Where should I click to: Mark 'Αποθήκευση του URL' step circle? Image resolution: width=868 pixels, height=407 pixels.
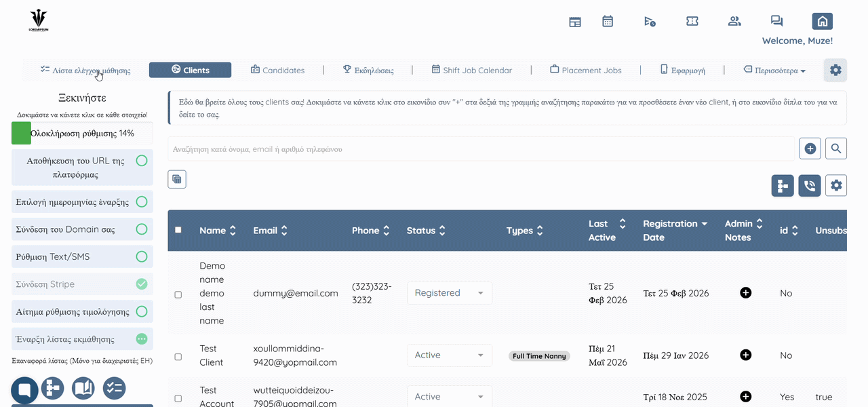142,161
